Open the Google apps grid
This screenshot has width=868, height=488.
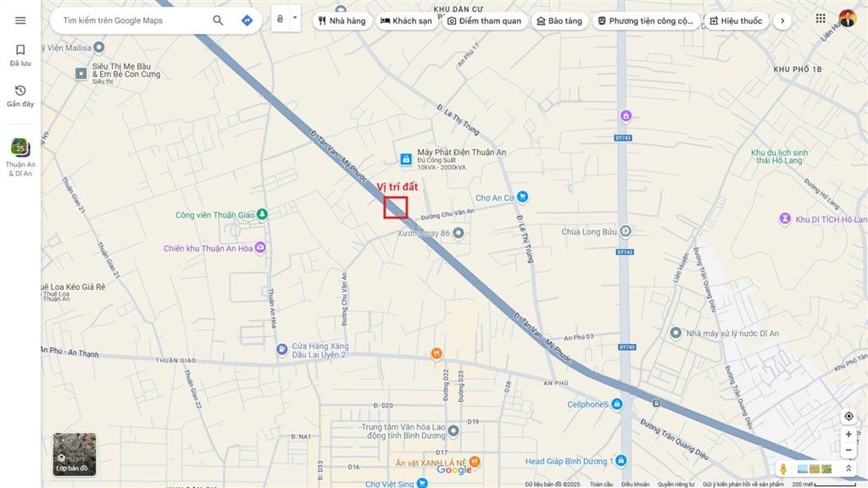(820, 19)
